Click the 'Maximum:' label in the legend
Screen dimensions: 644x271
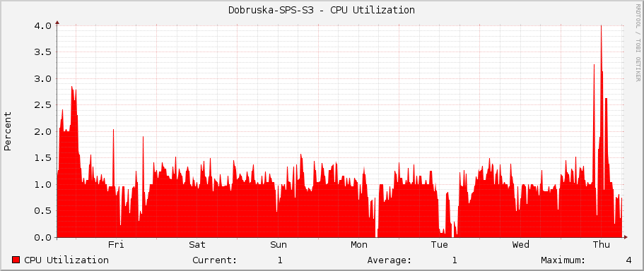pos(563,260)
